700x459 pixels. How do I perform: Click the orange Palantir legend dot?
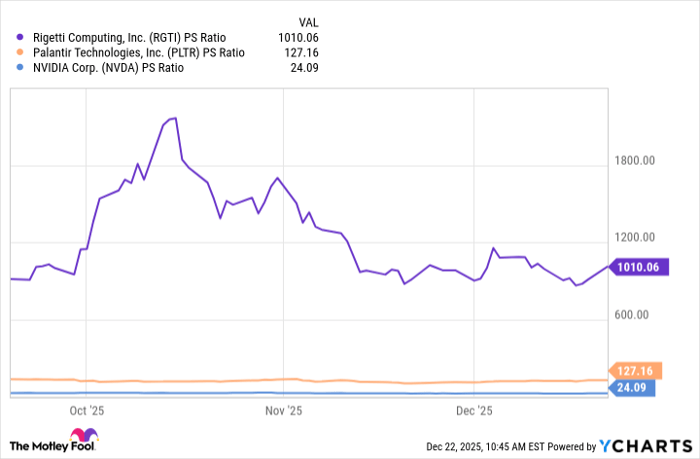point(20,52)
